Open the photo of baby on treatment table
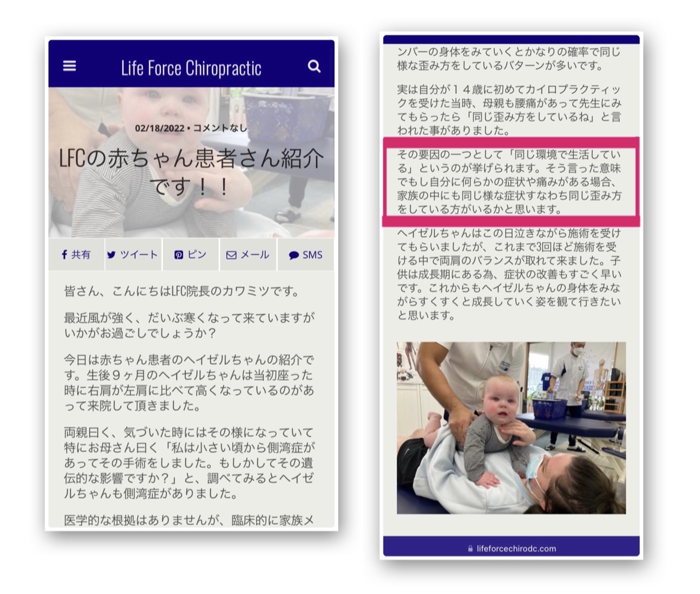Image resolution: width=700 pixels, height=594 pixels. (x=511, y=428)
